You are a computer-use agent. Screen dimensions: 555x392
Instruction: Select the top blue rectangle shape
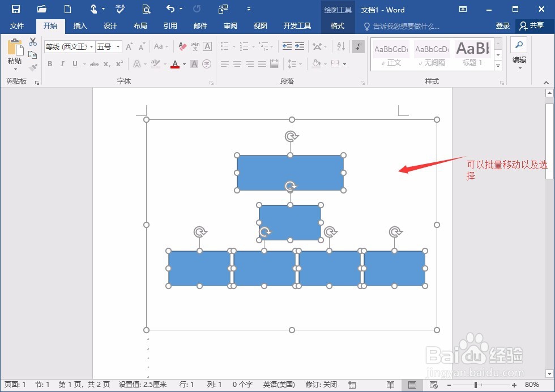point(290,173)
